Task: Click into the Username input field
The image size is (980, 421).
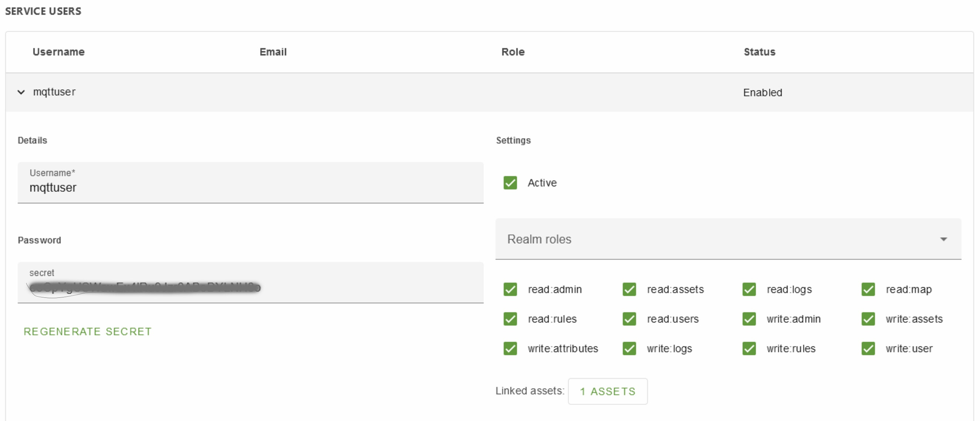Action: click(x=250, y=187)
